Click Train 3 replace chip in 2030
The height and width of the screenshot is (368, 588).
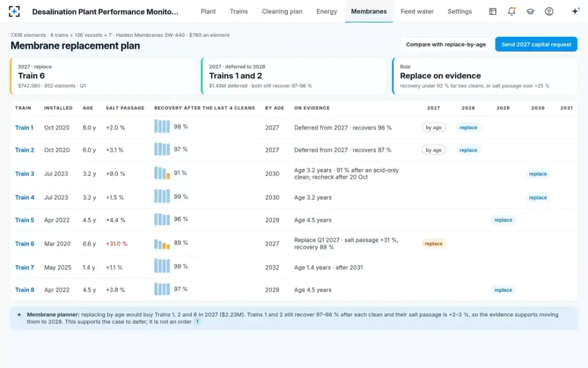pyautogui.click(x=538, y=174)
